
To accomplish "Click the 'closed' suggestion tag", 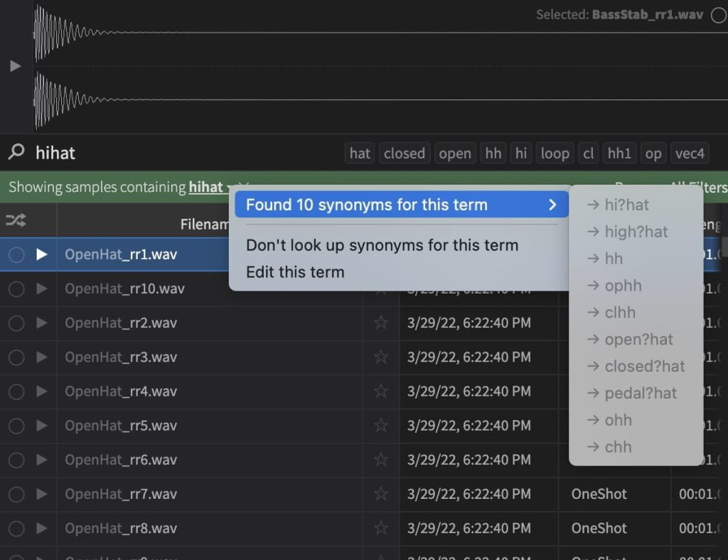I will tap(404, 153).
